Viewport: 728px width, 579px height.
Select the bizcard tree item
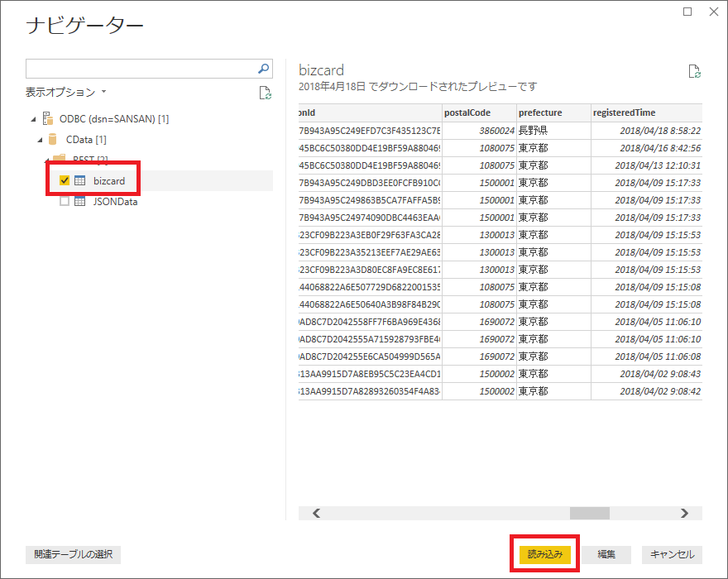tap(109, 180)
